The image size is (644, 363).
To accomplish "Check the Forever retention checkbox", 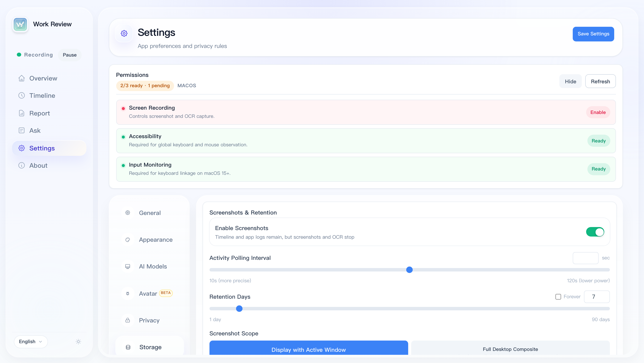I will 558,297.
